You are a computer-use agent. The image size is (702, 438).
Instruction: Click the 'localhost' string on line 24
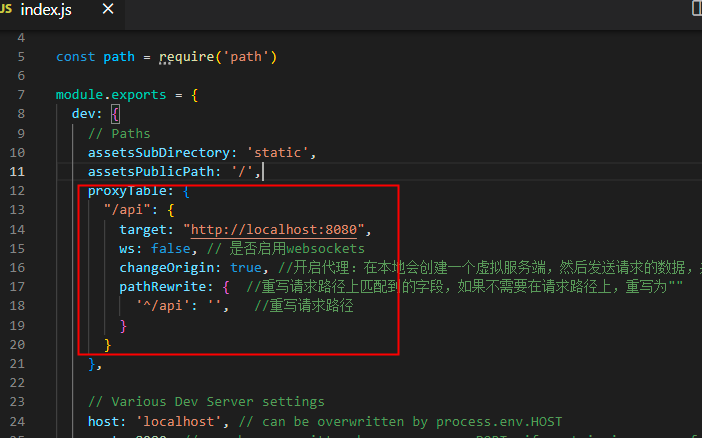[179, 421]
